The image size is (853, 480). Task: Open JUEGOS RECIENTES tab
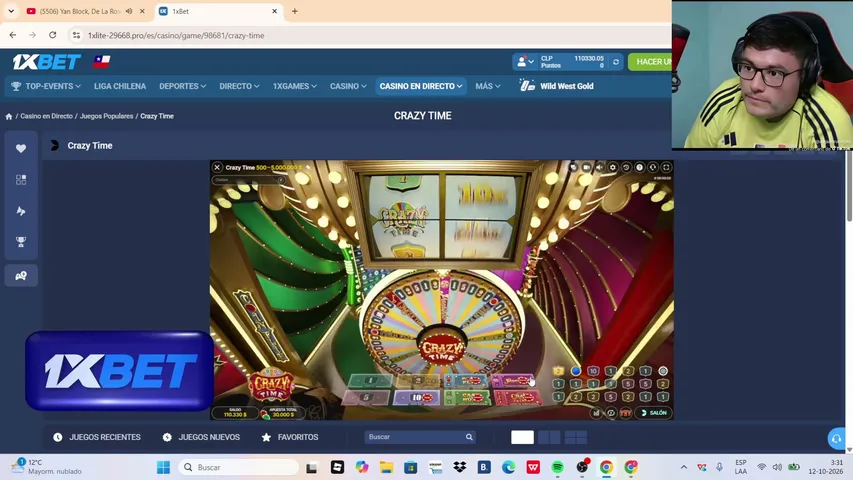pos(97,437)
